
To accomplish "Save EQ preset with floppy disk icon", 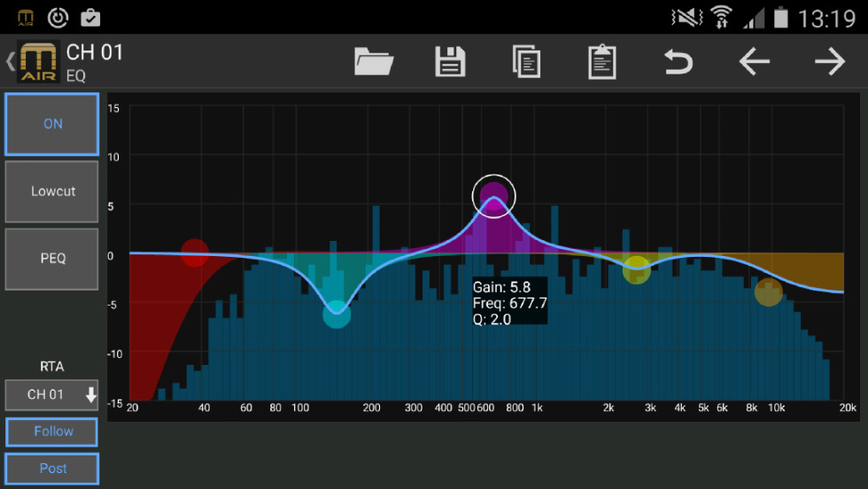I will tap(450, 62).
